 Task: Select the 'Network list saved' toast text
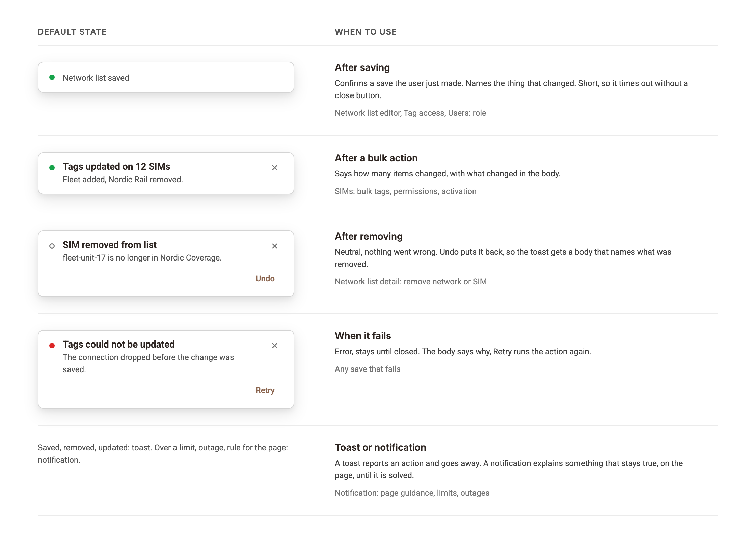coord(96,78)
